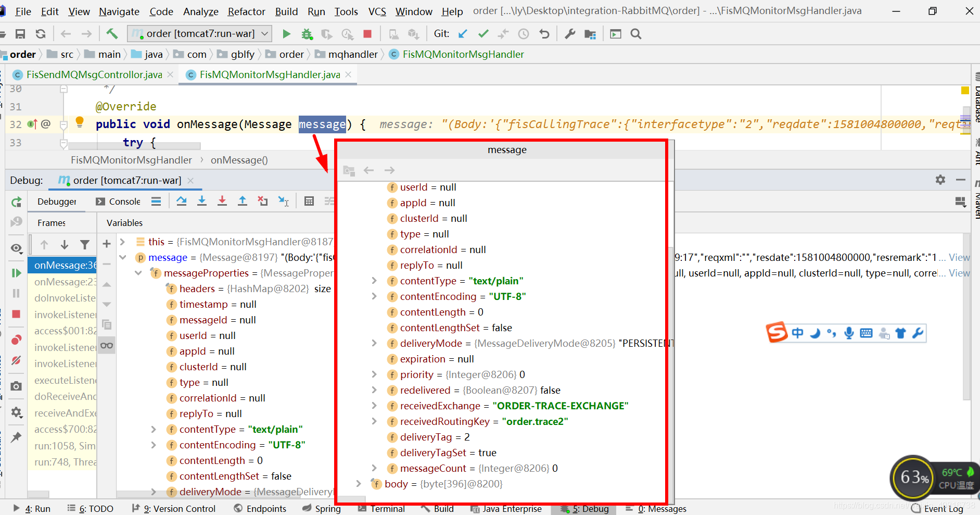Select onMessage:36 stack frame
Screen dimensions: 980x515
[62, 265]
